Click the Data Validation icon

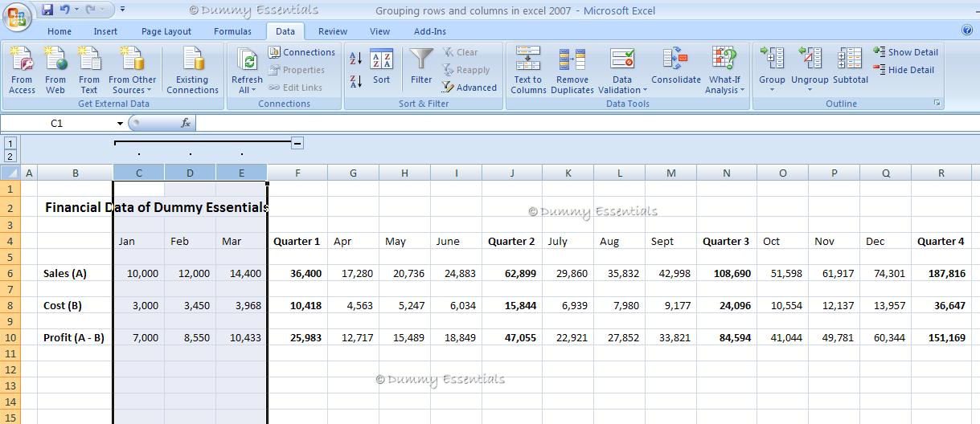pyautogui.click(x=622, y=60)
